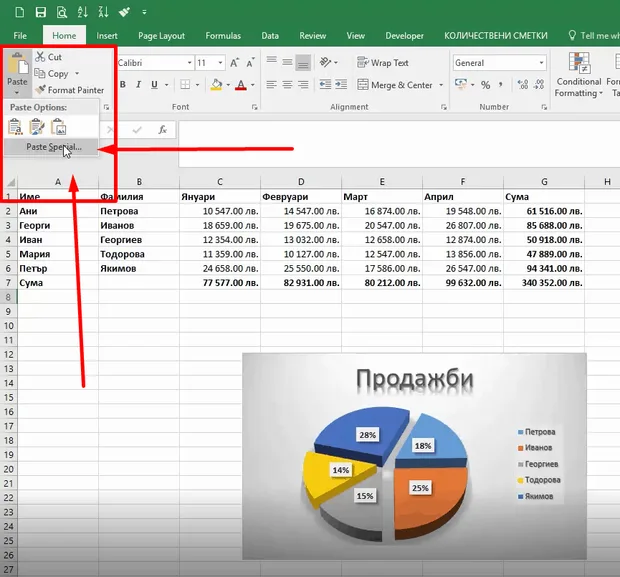Click the Save icon in quick access toolbar
Image resolution: width=620 pixels, height=577 pixels.
(40, 12)
